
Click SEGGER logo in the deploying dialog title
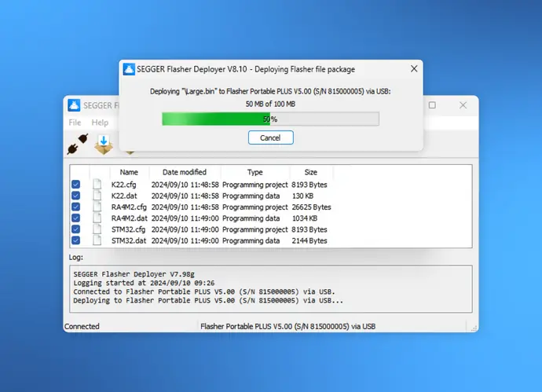[129, 69]
